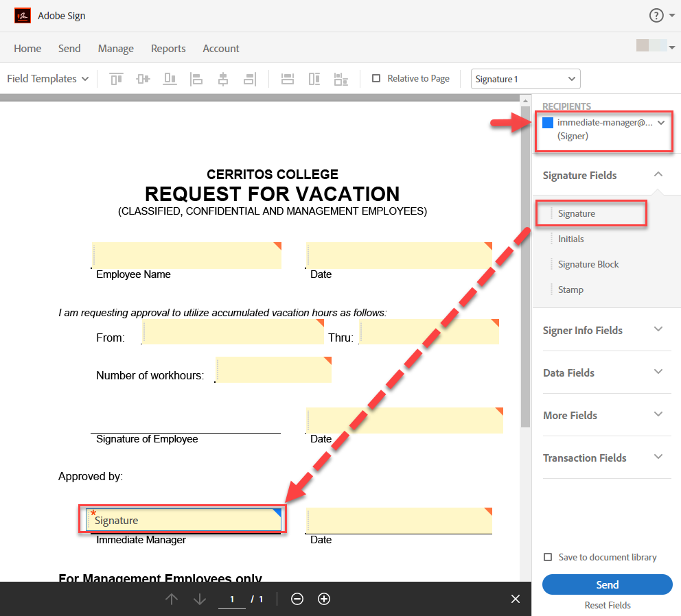Click the match height icon
Image resolution: width=681 pixels, height=616 pixels.
point(314,79)
